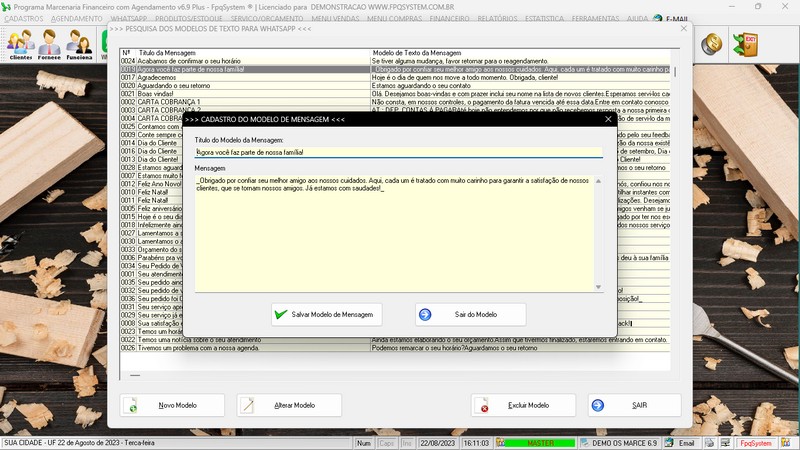Select row 0017 Agradecemos
The height and width of the screenshot is (450, 800).
click(395, 77)
